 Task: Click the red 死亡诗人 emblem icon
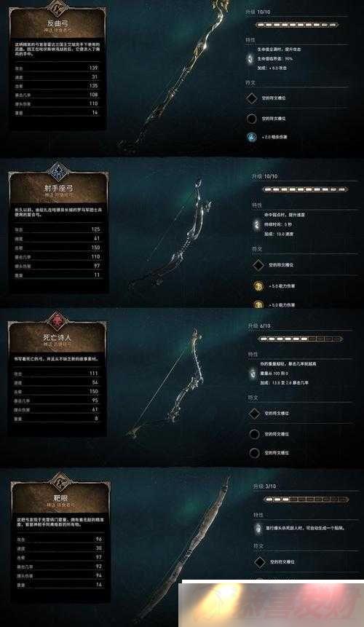[58, 321]
